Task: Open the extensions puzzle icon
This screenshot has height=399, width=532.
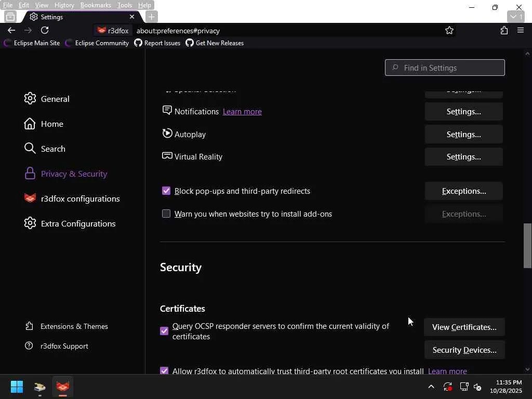Action: pyautogui.click(x=504, y=31)
